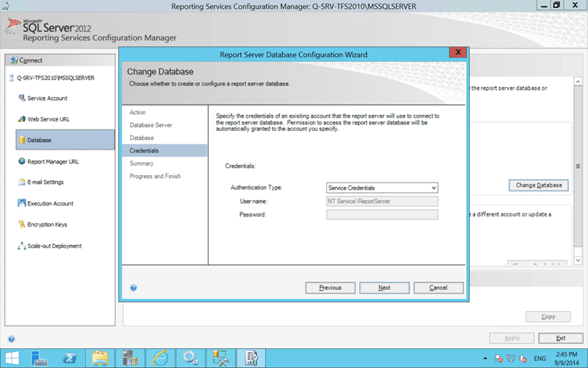Open main window help icon at bottom-left
Viewport: 588px width, 368px height.
11,339
